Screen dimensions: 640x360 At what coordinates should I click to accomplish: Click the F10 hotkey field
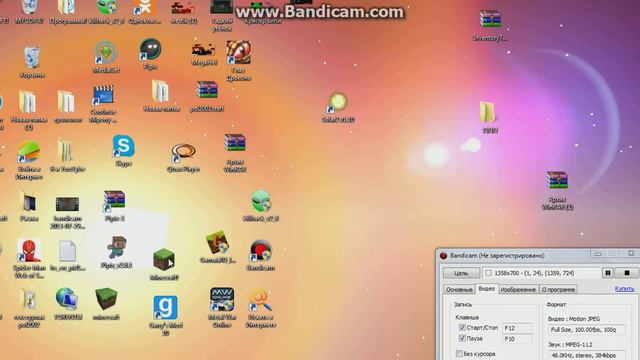(517, 339)
